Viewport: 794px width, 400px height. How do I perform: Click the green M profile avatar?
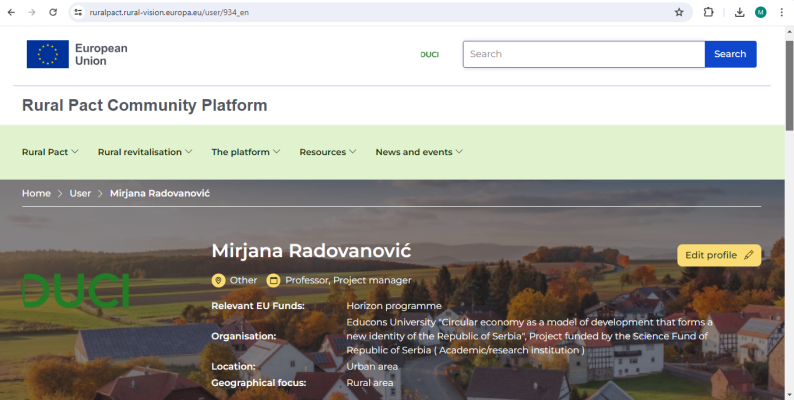coord(760,12)
